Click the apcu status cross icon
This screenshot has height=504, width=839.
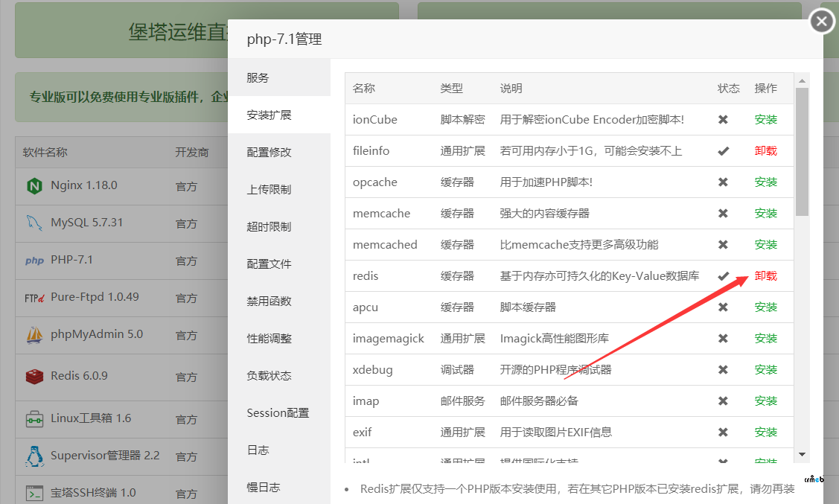[723, 307]
